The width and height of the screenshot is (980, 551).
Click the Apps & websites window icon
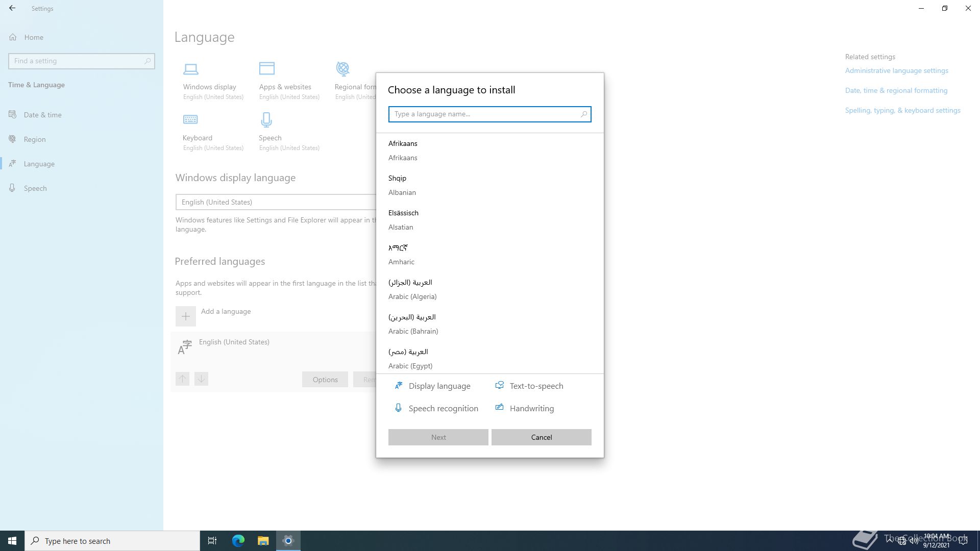point(267,68)
